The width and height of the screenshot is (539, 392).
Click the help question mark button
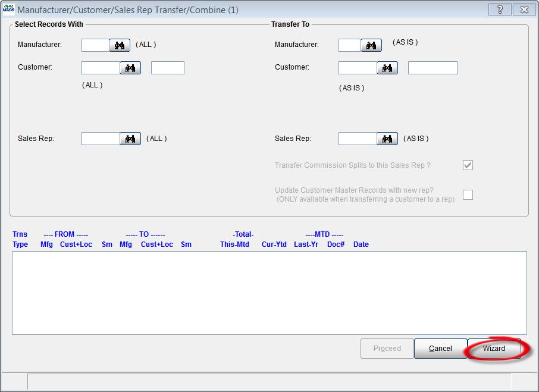[x=500, y=10]
